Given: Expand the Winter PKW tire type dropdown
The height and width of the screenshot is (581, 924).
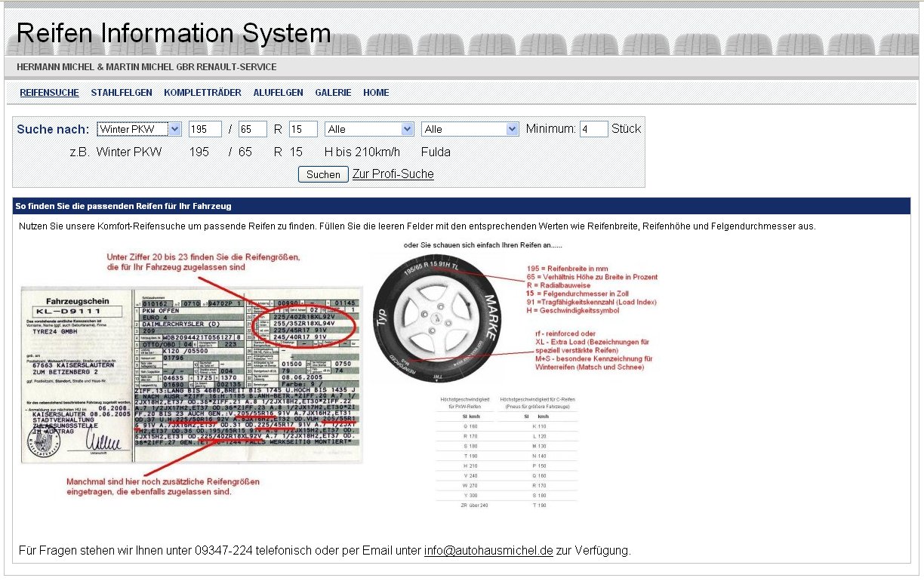Looking at the screenshot, I should 139,129.
